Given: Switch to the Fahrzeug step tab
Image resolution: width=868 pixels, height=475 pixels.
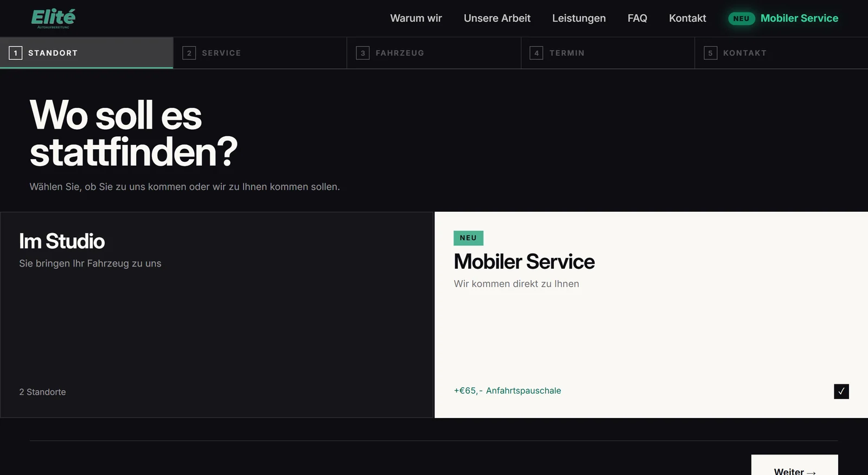Looking at the screenshot, I should coord(434,53).
